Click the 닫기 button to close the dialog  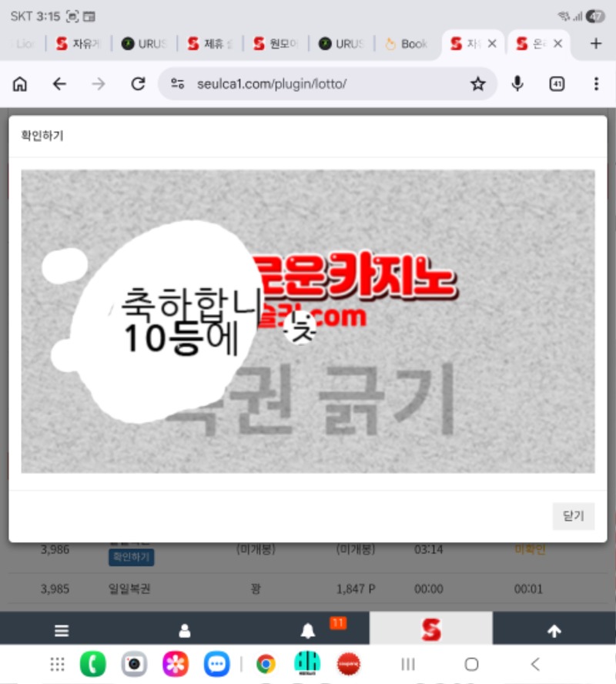574,516
